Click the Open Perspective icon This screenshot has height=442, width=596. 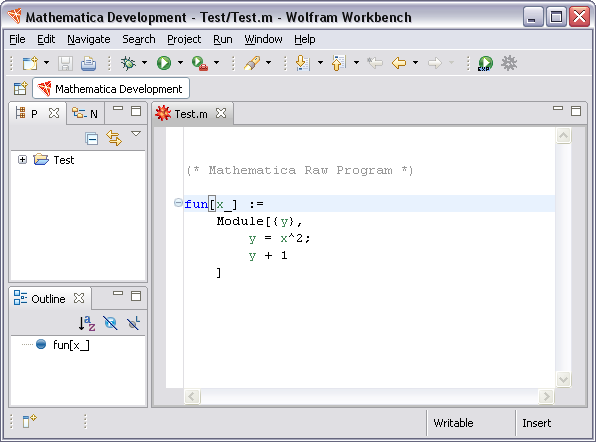click(x=20, y=89)
